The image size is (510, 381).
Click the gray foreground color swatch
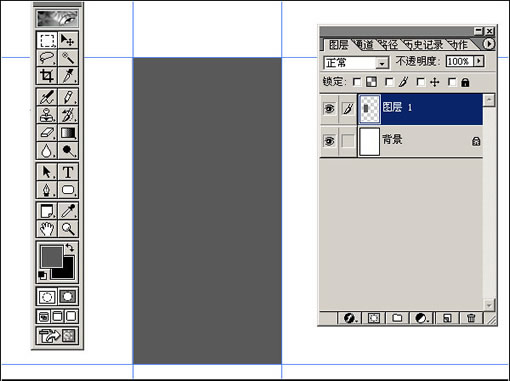[x=51, y=256]
